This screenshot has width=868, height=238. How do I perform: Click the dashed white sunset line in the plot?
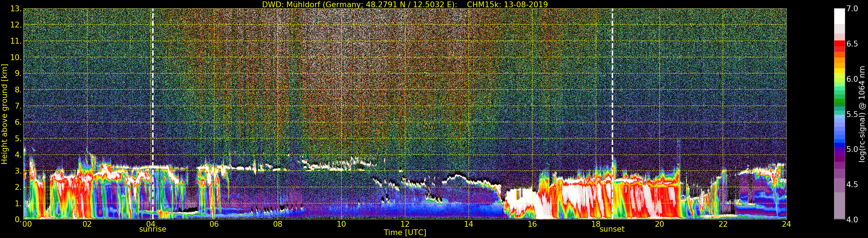612,114
